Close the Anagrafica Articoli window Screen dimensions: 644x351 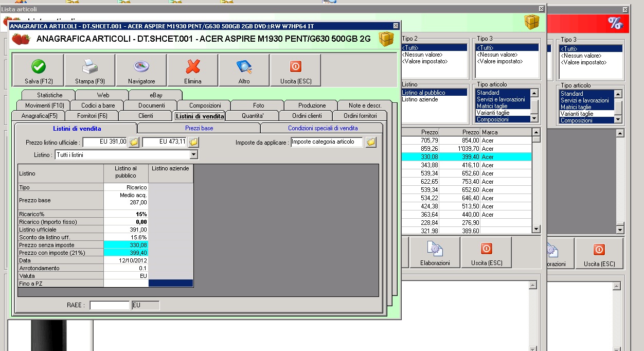(396, 26)
